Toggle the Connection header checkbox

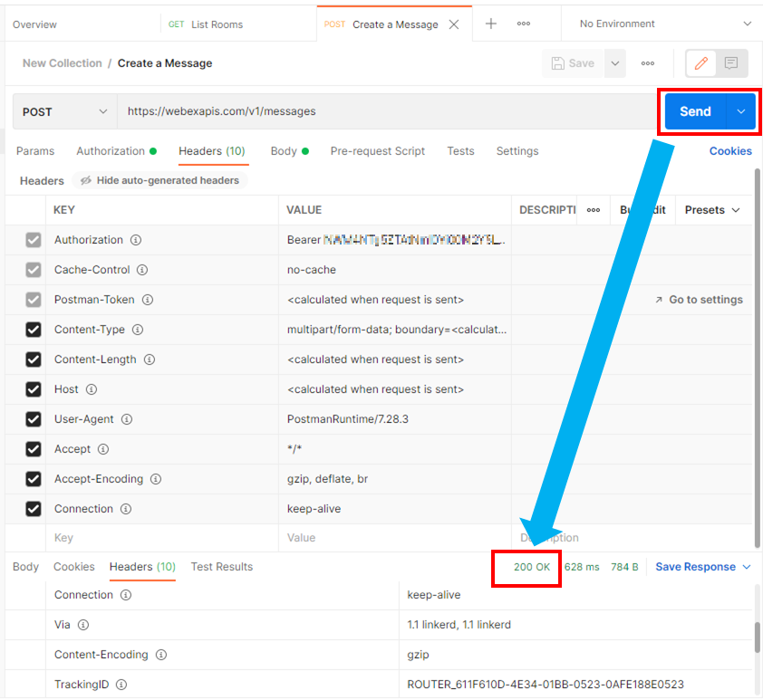tap(34, 509)
